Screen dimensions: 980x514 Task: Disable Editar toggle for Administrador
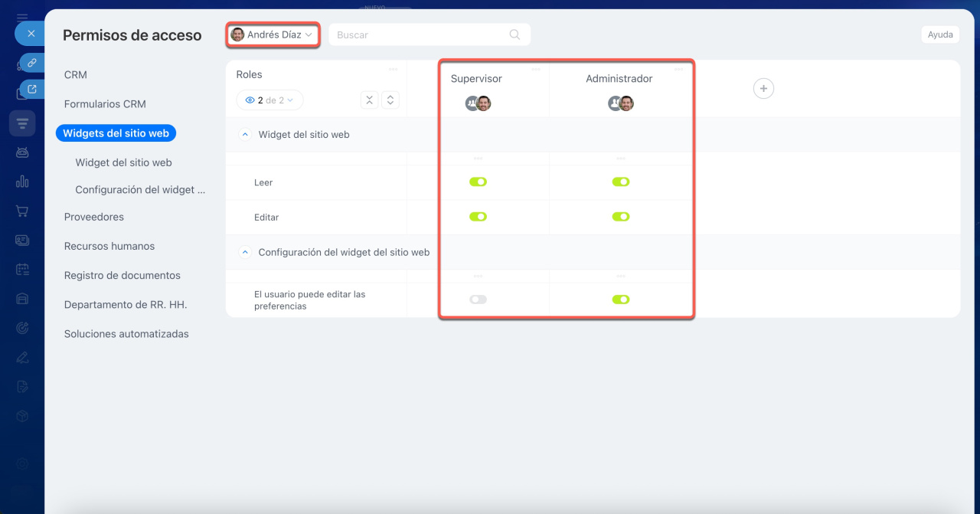(620, 217)
